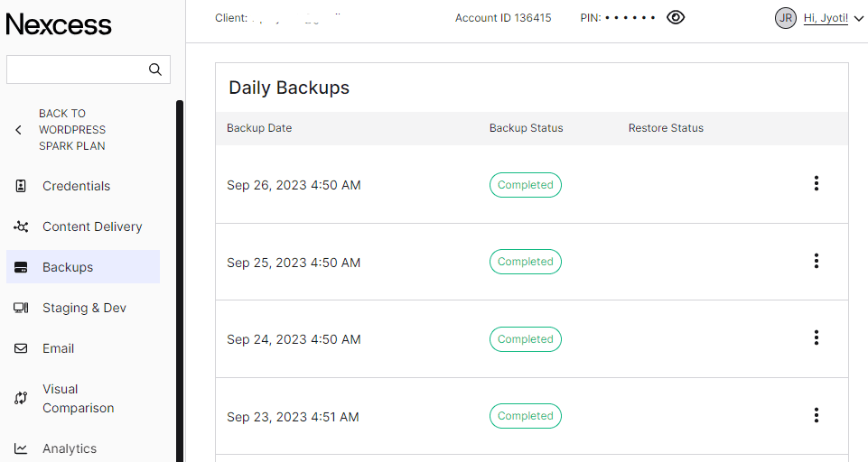Click the search magnifier icon
This screenshot has width=868, height=462.
[x=155, y=69]
